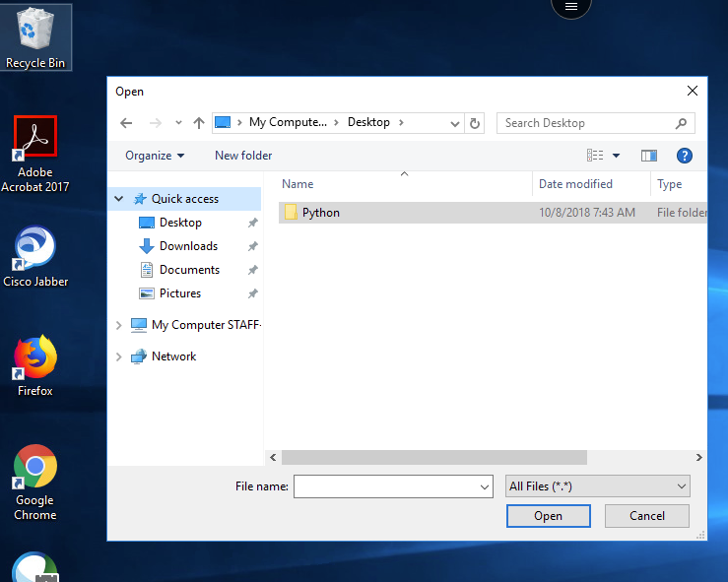
Task: Expand the chevron after Desktop in path
Action: pyautogui.click(x=401, y=122)
